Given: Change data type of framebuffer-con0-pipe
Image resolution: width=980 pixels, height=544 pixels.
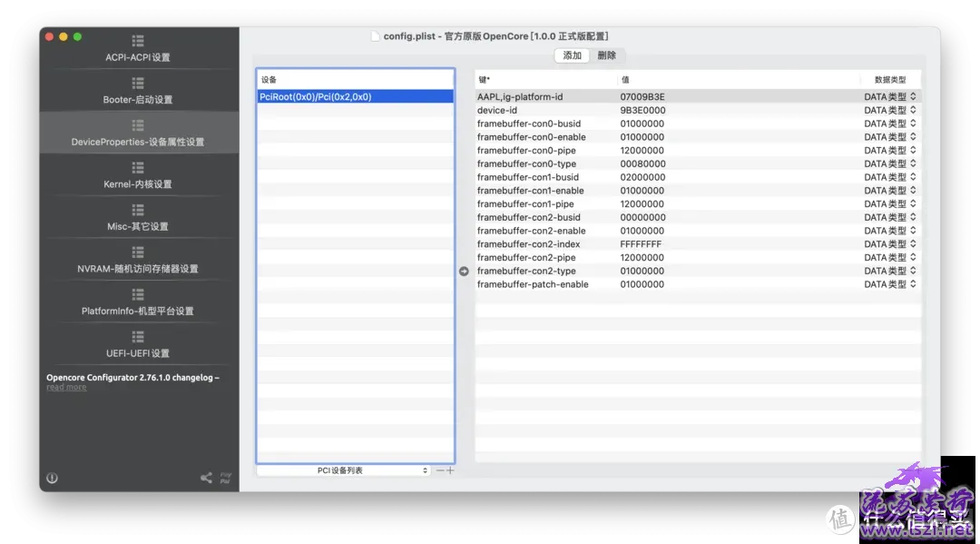Looking at the screenshot, I should [x=890, y=151].
